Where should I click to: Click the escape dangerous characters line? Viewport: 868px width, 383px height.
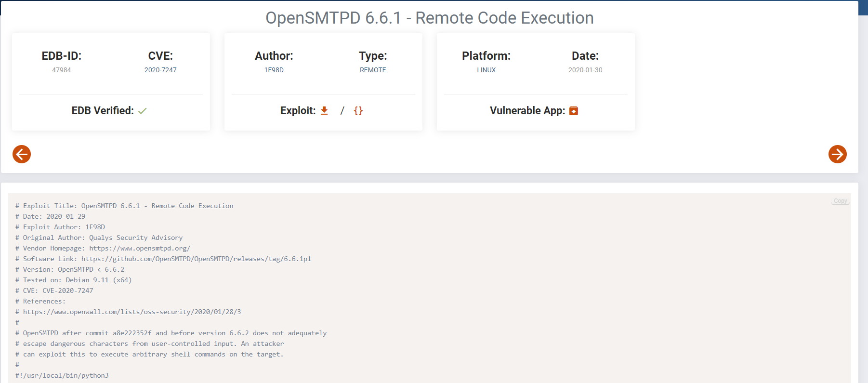(149, 343)
